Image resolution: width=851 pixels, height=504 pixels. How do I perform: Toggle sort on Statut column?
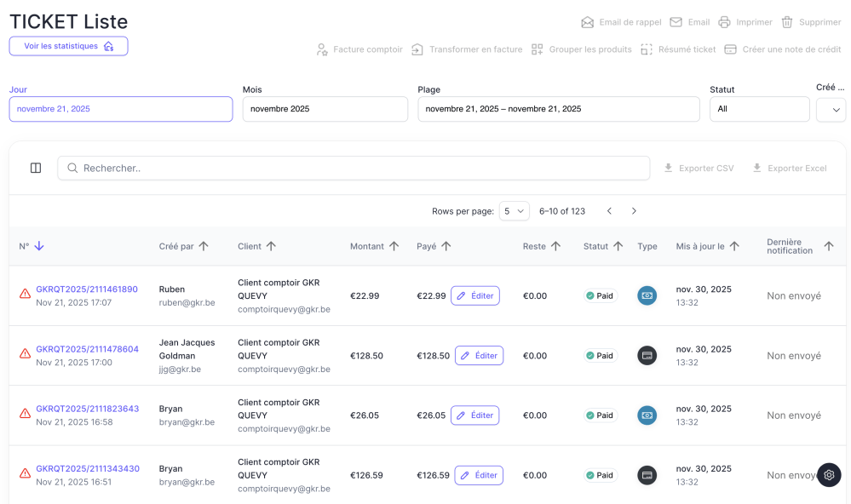[x=616, y=246]
